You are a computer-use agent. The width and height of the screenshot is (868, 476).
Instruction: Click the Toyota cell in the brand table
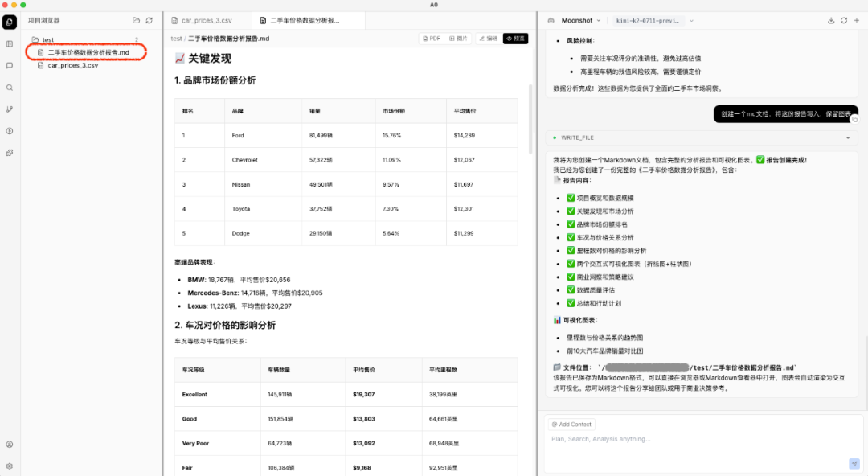[x=263, y=209]
